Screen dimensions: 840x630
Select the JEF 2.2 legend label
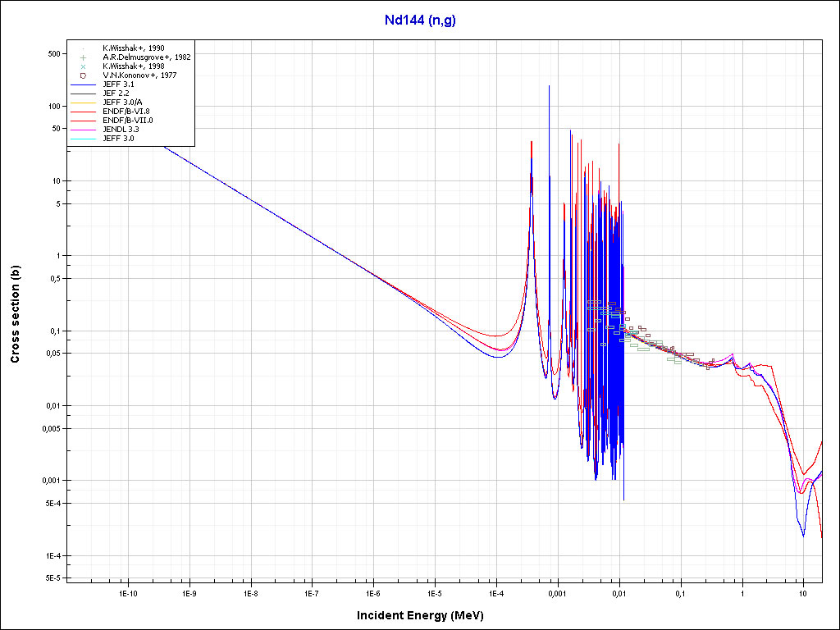tap(116, 94)
